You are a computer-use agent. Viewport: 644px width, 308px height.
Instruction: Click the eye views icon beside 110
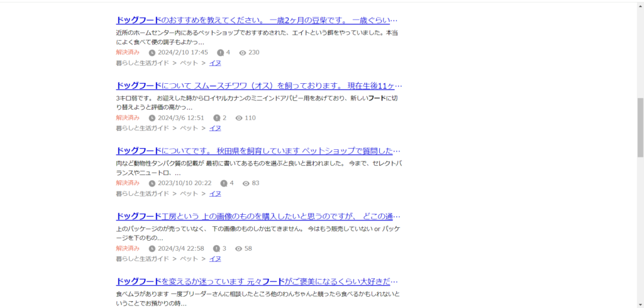(x=239, y=118)
